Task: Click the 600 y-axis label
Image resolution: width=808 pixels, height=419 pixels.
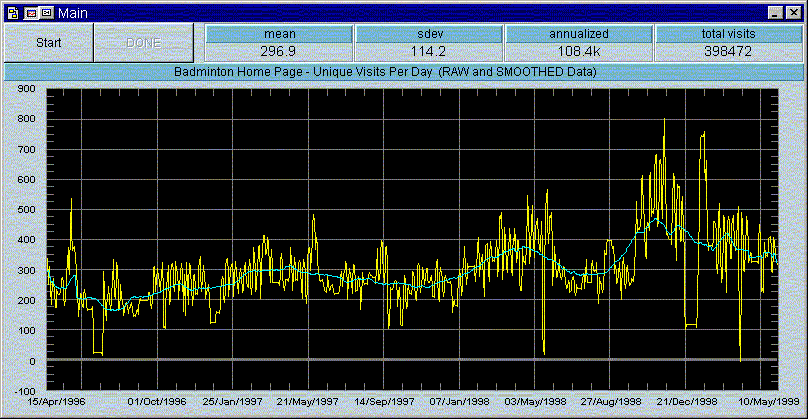Action: (26, 180)
